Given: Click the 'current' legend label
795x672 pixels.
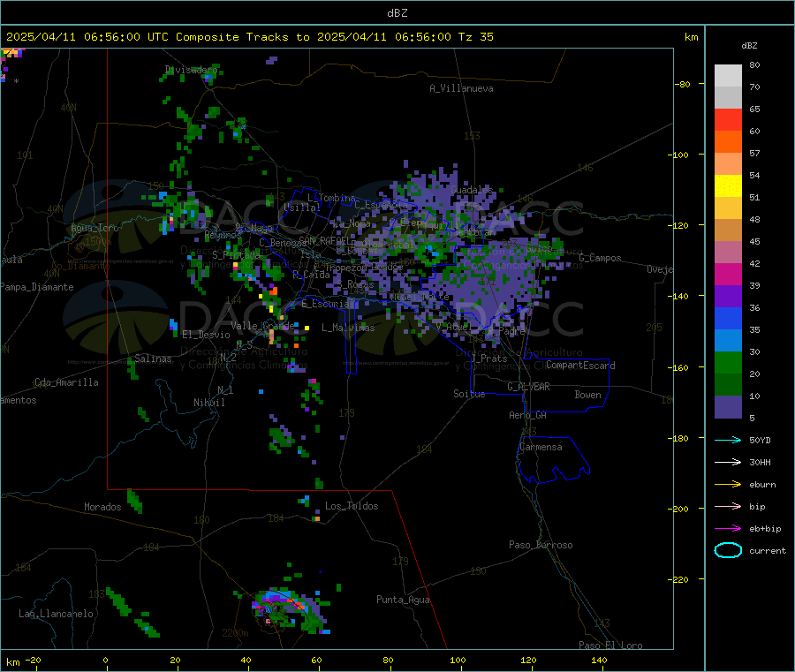Looking at the screenshot, I should coord(768,550).
